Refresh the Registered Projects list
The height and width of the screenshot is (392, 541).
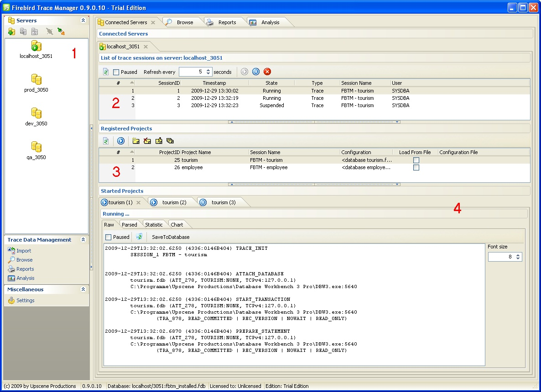point(106,141)
